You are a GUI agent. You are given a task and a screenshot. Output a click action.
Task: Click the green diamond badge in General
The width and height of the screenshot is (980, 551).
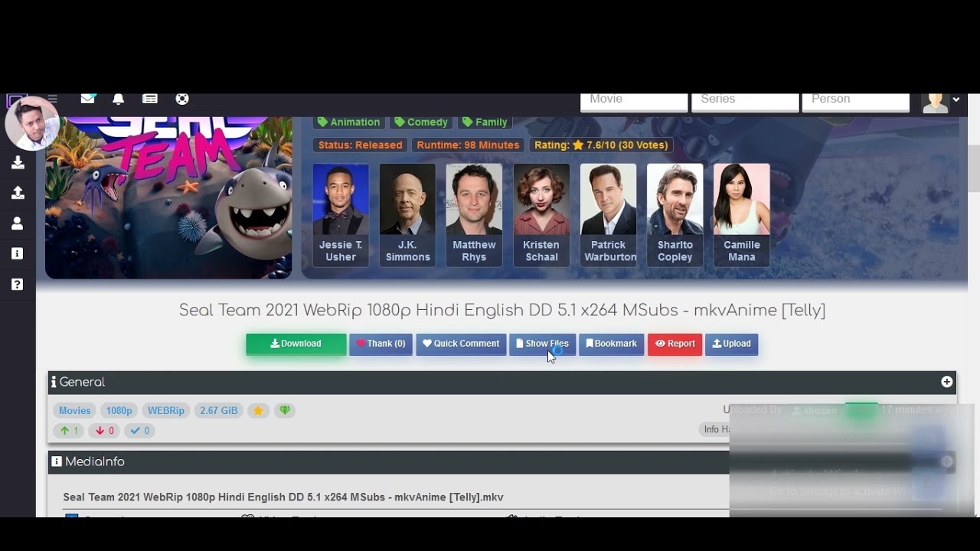285,410
